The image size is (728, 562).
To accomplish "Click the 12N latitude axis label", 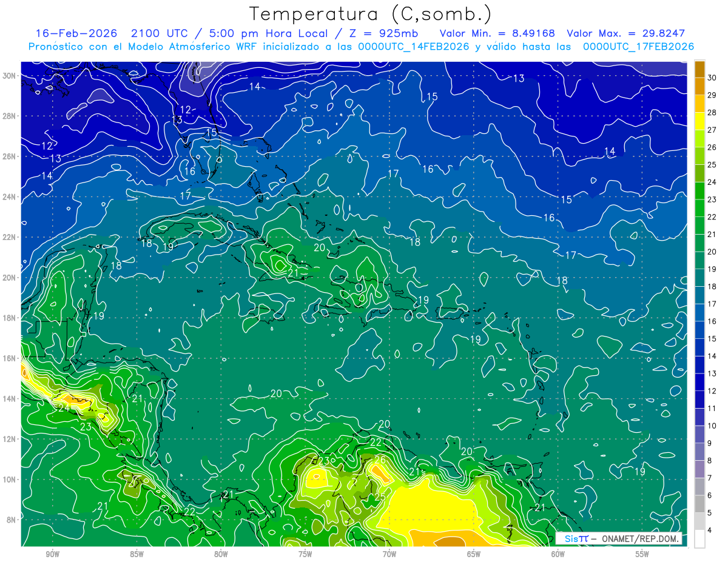I will coord(10,439).
